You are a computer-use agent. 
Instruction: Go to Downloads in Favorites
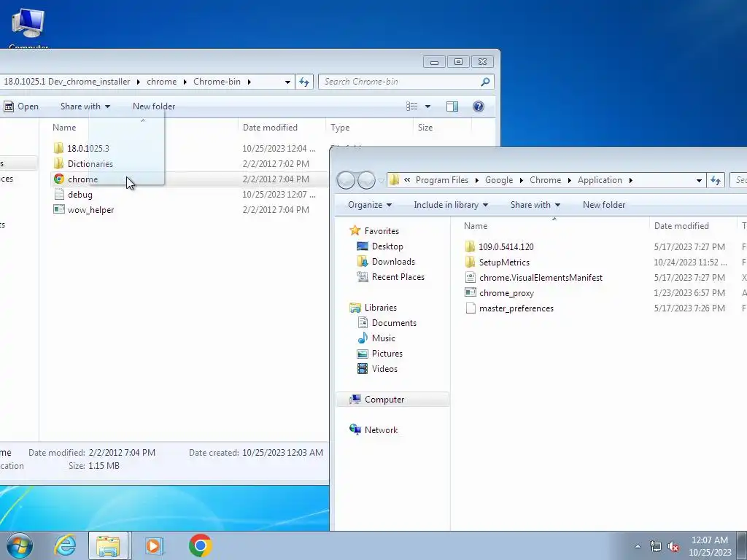click(x=393, y=262)
